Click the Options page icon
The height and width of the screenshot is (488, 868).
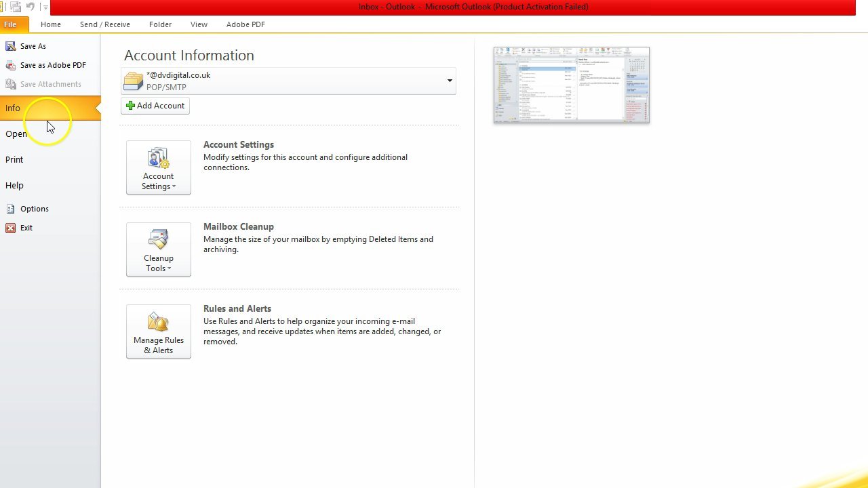pyautogui.click(x=10, y=209)
